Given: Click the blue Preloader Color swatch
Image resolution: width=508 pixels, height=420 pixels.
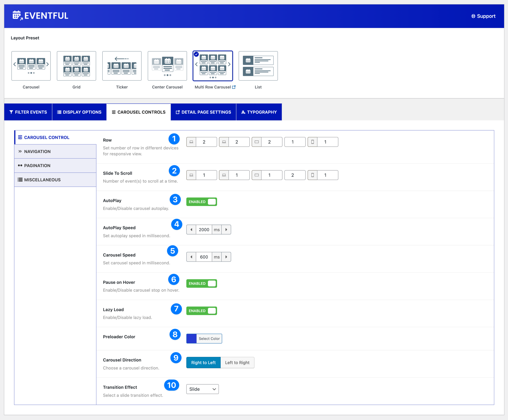Looking at the screenshot, I should [191, 339].
